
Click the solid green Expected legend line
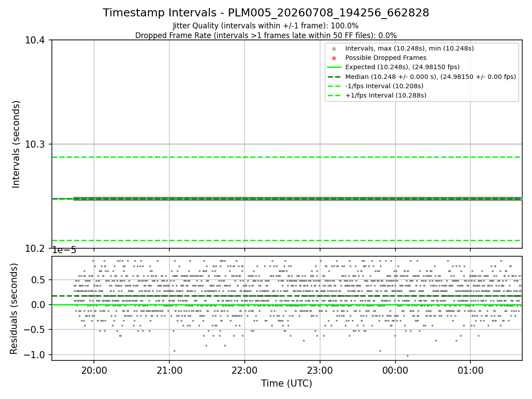334,67
